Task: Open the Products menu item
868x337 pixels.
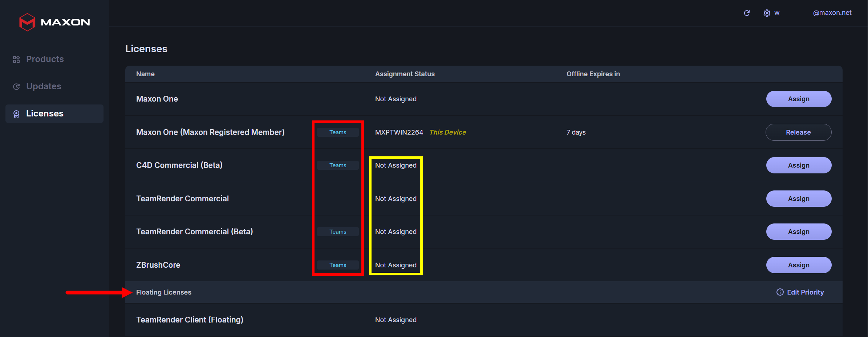Action: click(45, 59)
